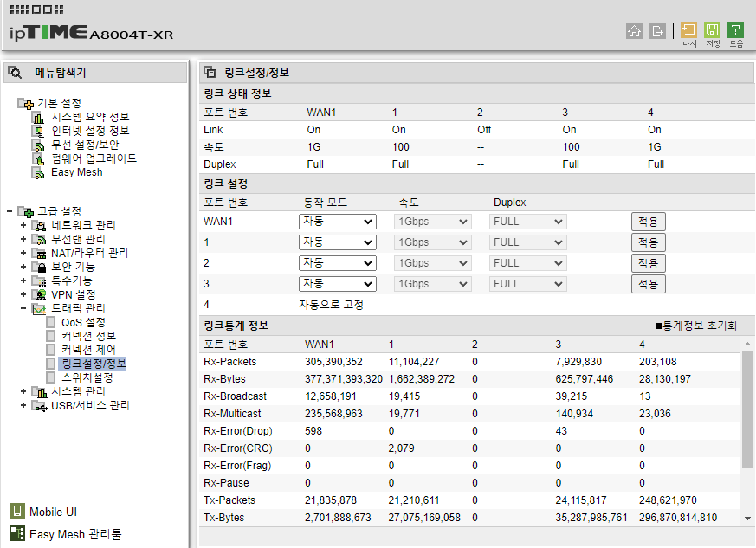756x548 pixels.
Task: Click the 펌웨어 업그레이드 icon
Action: click(x=39, y=158)
